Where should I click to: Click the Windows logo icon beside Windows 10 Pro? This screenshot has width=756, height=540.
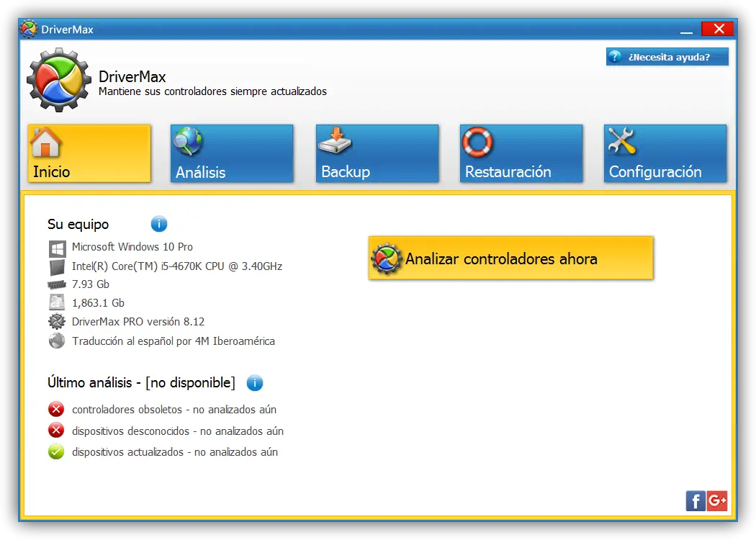[58, 249]
